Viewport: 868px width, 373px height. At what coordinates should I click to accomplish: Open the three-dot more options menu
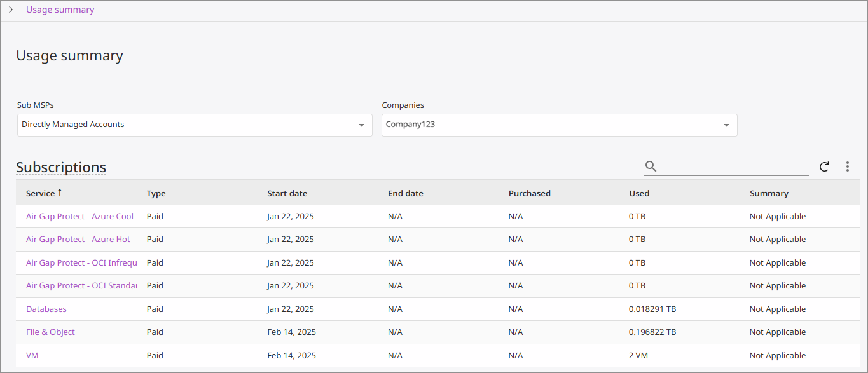tap(847, 166)
